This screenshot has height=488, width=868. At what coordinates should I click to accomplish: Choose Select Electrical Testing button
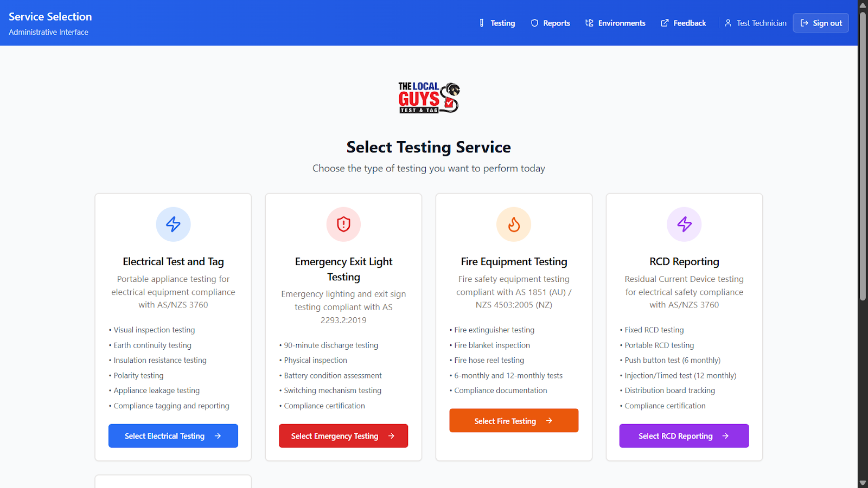point(173,436)
